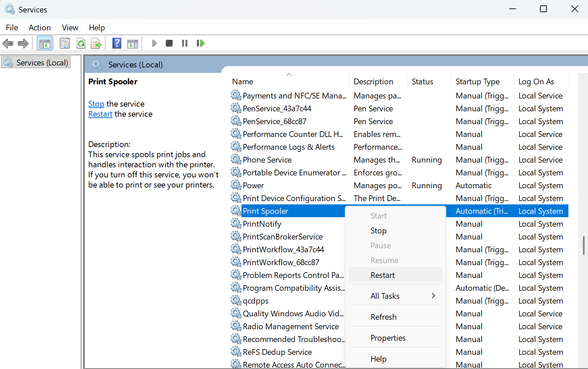This screenshot has width=588, height=369.
Task: Click the Restart the service link
Action: (x=100, y=114)
